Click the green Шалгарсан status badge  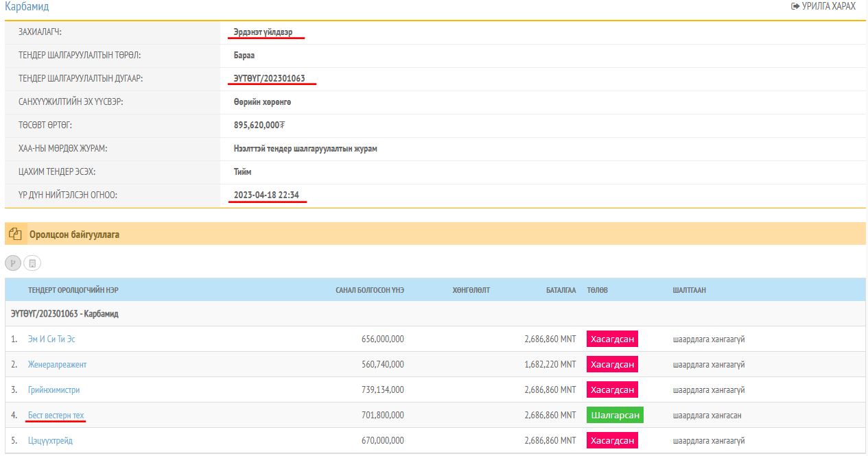click(615, 415)
